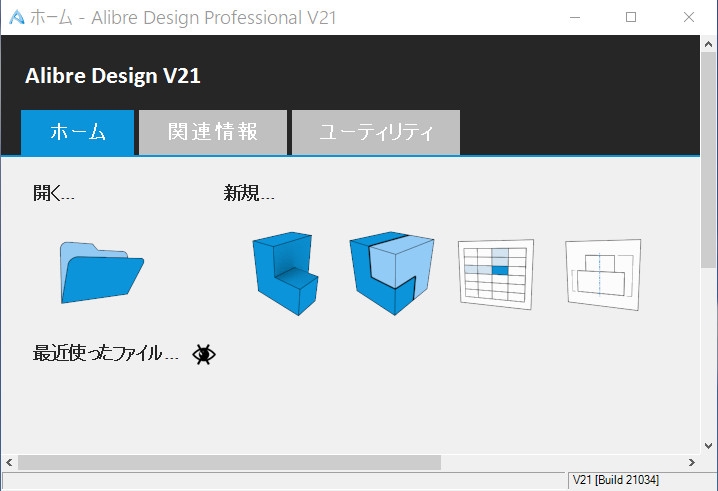The image size is (718, 491).
Task: Create a new bill of materials with the table grid icon
Action: pos(496,274)
